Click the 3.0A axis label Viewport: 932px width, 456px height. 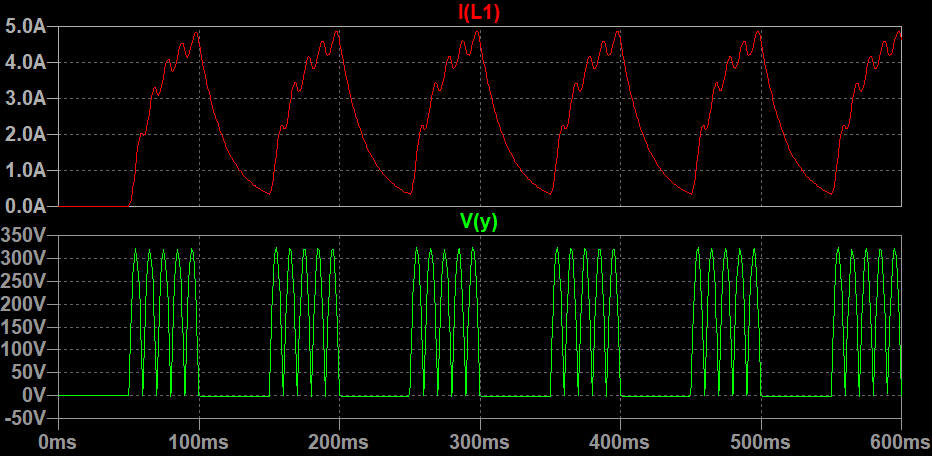(x=24, y=99)
